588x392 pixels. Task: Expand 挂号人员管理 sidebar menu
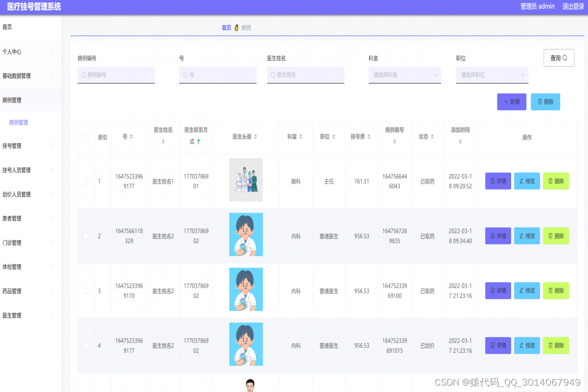[x=31, y=170]
